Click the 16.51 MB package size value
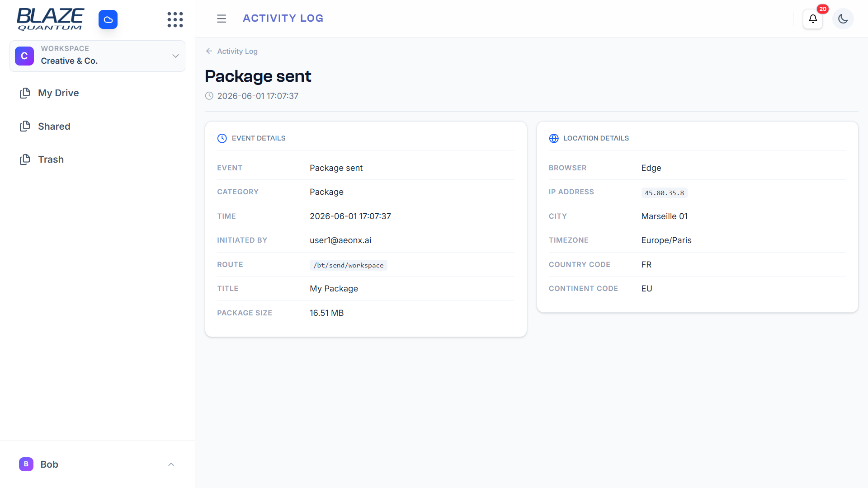This screenshot has height=488, width=868. coord(326,313)
